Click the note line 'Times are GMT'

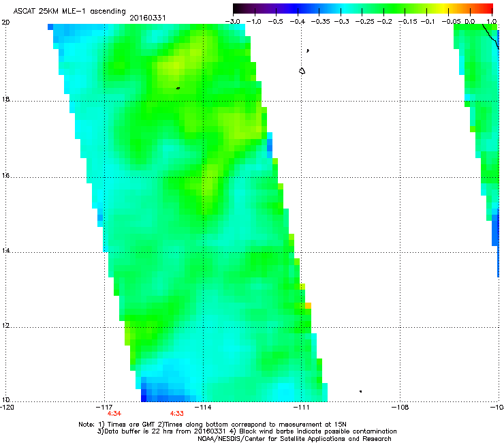click(x=212, y=425)
